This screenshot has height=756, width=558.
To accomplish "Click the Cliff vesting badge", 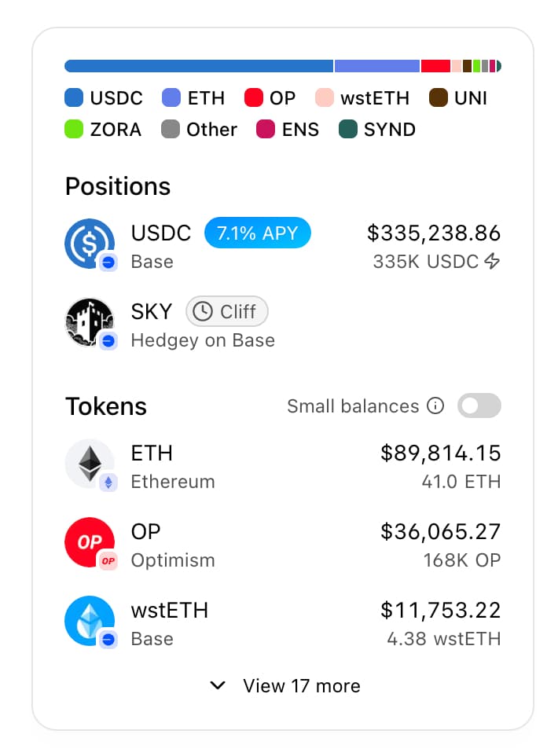I will coord(226,312).
